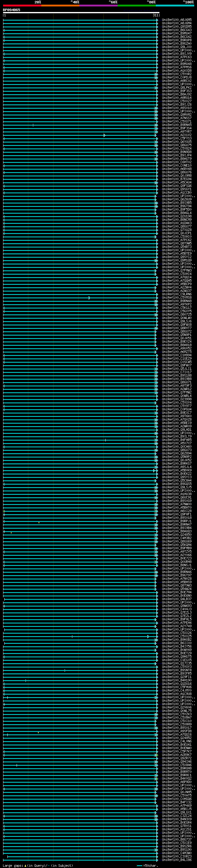197x868 pixels.
Task: Select the UniRef100_Q9LJX0 label
Action: click(x=177, y=47)
